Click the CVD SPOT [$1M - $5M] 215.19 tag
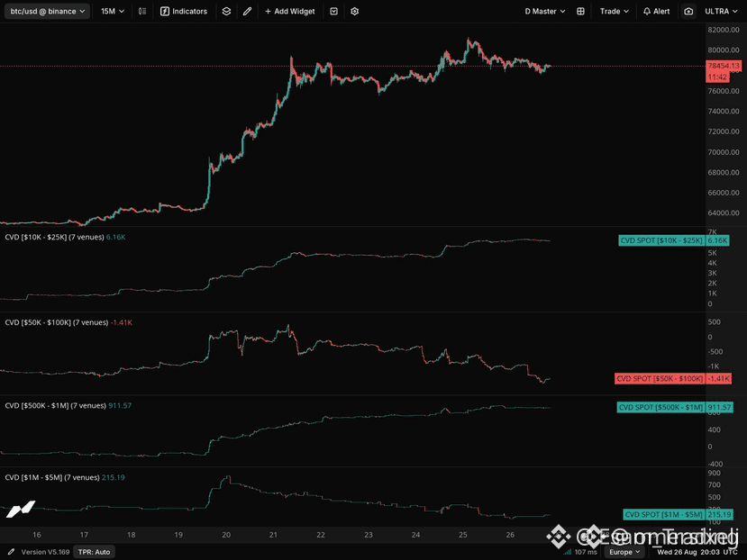This screenshot has width=747, height=560. pyautogui.click(x=678, y=514)
